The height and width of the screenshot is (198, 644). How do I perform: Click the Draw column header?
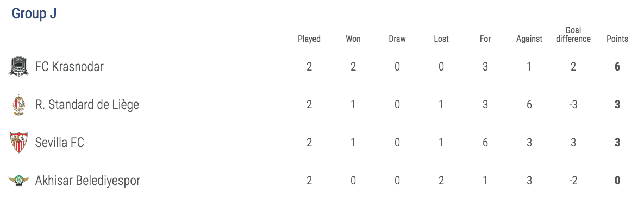coord(397,39)
